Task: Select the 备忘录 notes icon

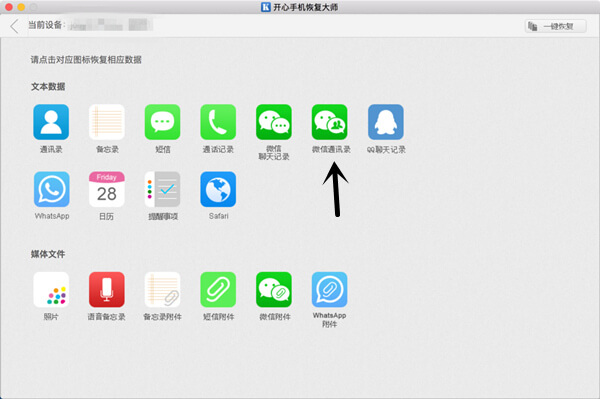Action: coord(107,122)
